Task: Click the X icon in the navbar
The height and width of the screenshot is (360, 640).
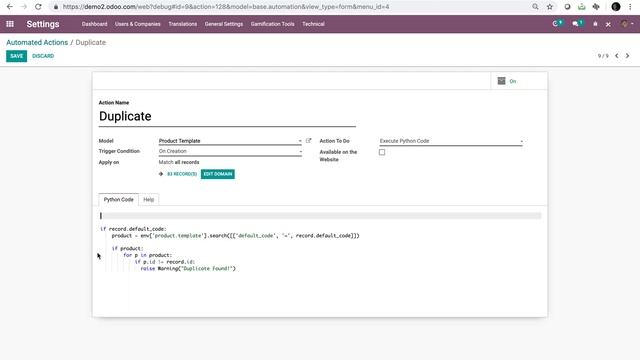Action: point(608,24)
